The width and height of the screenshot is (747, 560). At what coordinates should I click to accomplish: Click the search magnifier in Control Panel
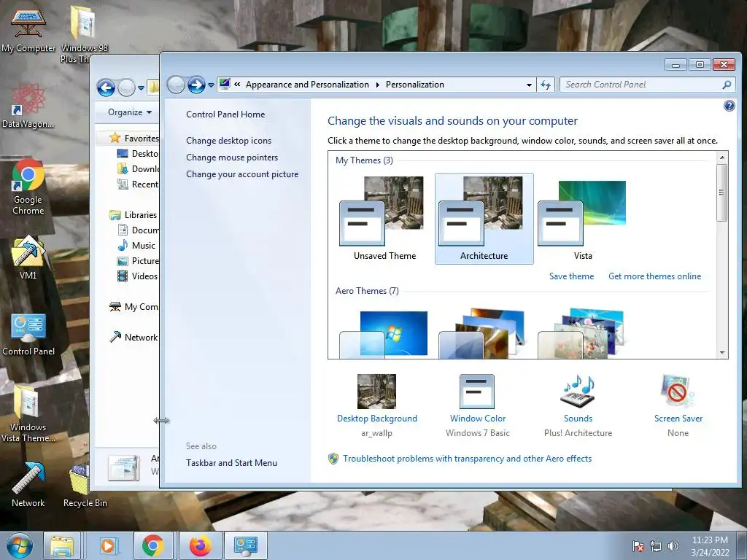coord(726,85)
